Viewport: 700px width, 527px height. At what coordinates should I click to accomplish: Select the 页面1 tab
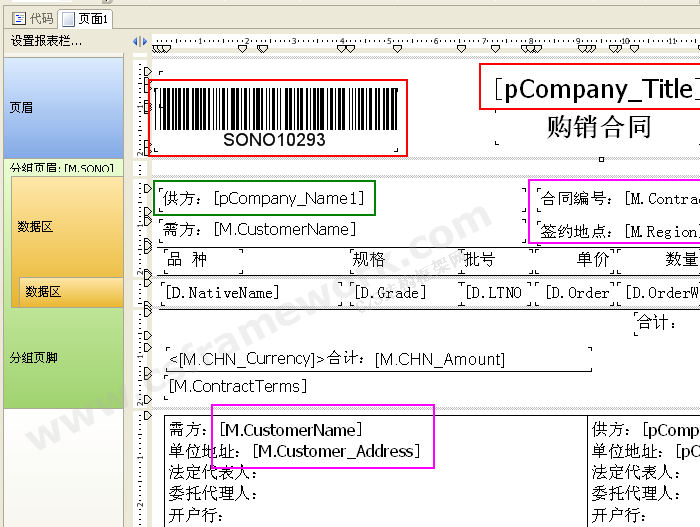tap(87, 19)
